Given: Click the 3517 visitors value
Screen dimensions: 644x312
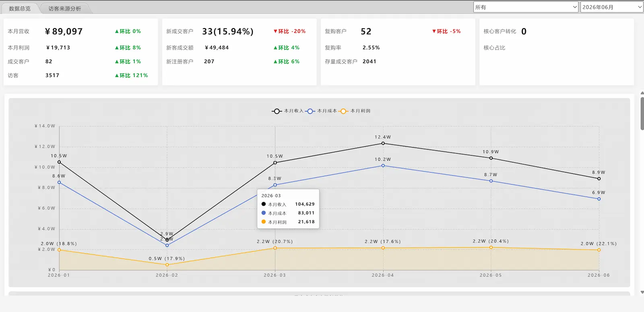Looking at the screenshot, I should tap(52, 75).
